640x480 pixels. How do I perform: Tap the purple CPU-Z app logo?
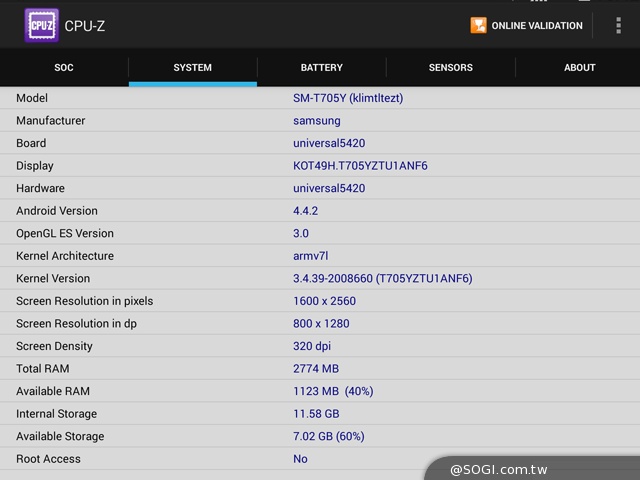pos(41,25)
